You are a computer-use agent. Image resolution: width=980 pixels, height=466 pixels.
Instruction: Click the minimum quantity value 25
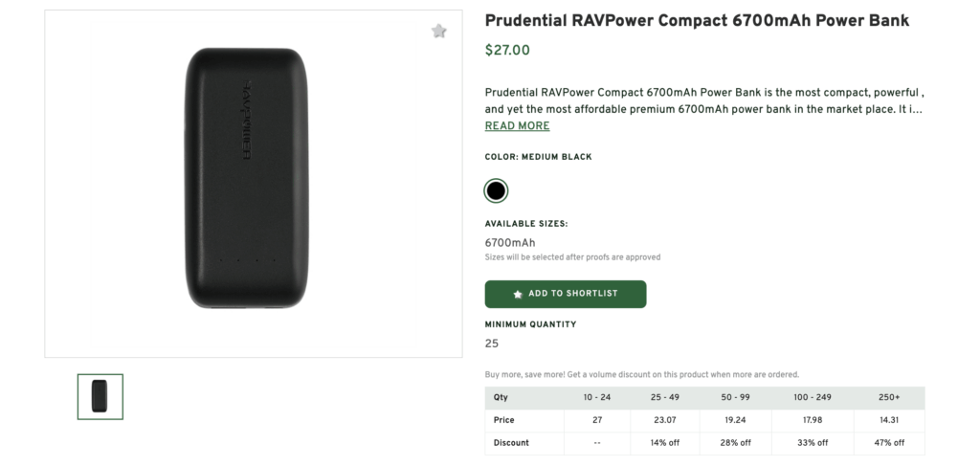492,344
